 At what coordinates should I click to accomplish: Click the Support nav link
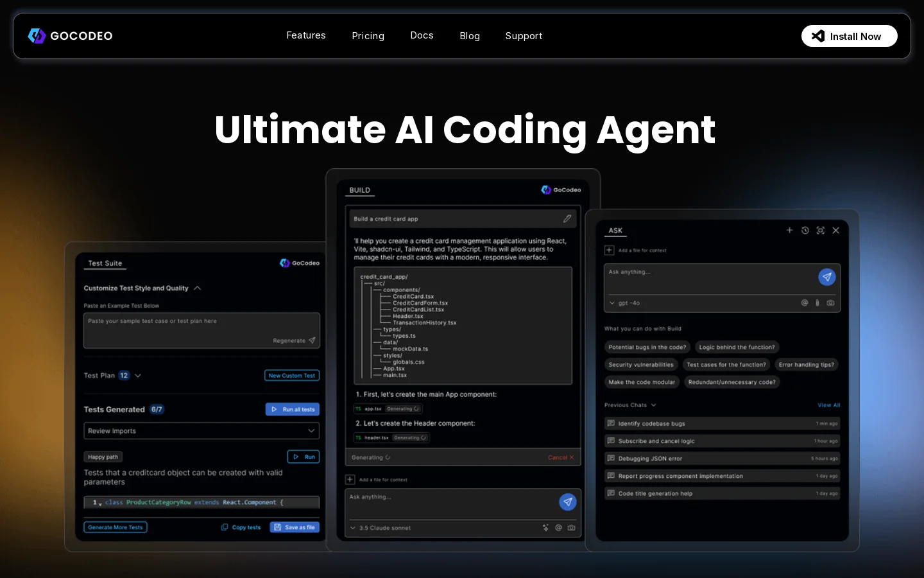[x=524, y=36]
